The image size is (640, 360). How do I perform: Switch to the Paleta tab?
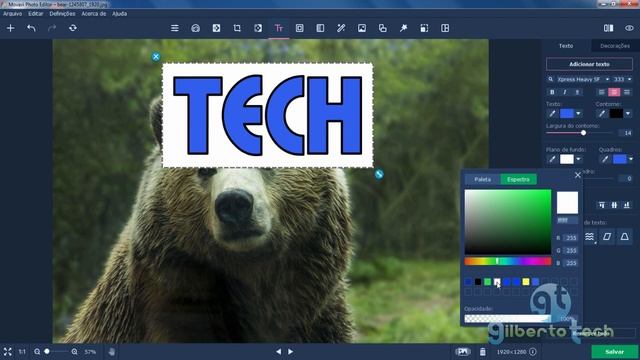[482, 179]
